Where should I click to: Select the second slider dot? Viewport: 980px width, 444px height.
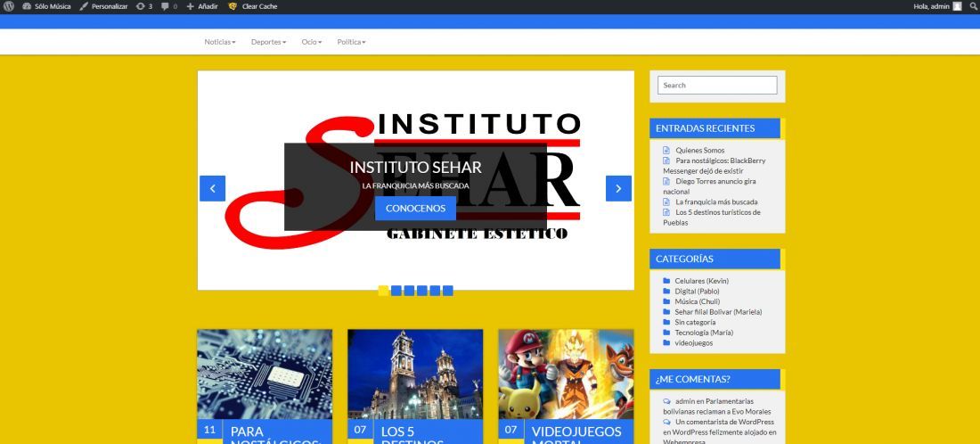point(396,290)
